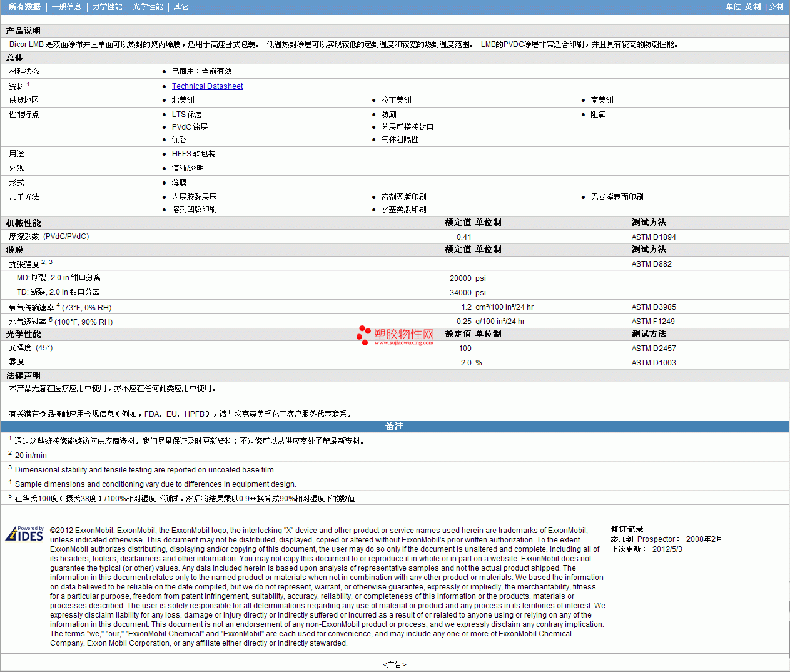
Task: Click the 法律声明 section header
Action: [23, 375]
